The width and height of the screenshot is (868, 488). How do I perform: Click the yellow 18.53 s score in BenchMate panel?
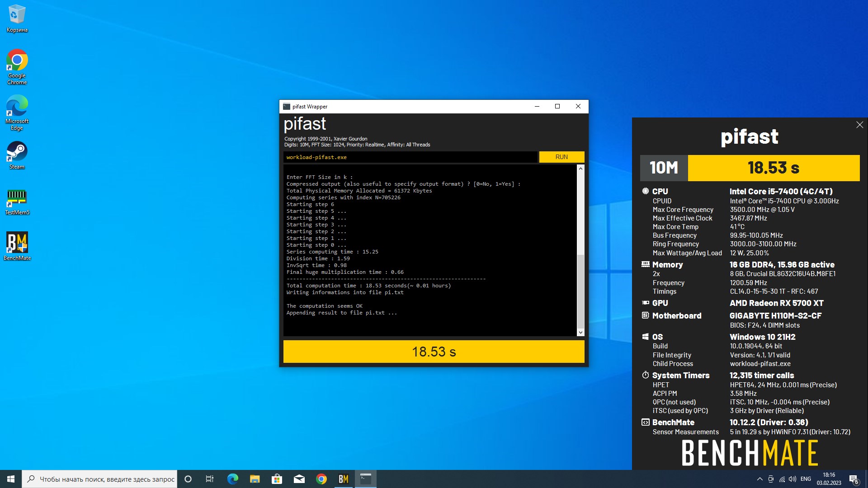[x=774, y=168]
